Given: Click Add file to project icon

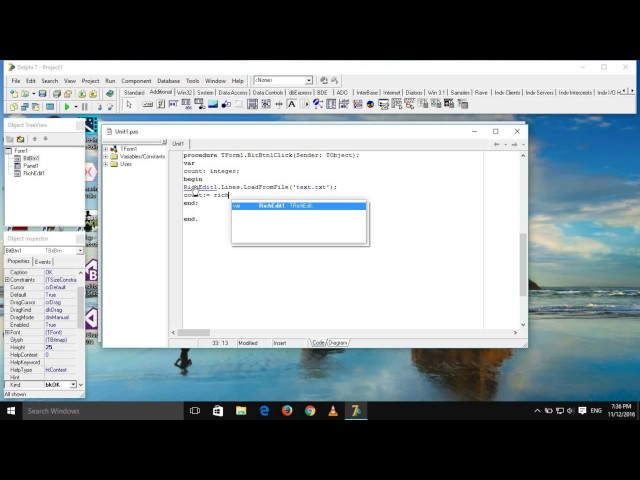Looking at the screenshot, I should coord(82,94).
